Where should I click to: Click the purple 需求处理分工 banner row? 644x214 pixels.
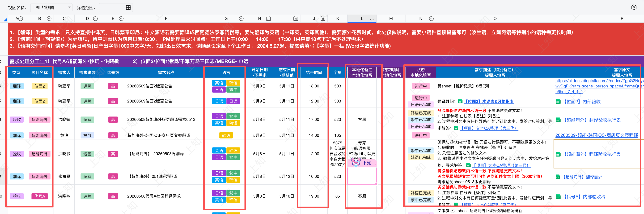(x=326, y=61)
